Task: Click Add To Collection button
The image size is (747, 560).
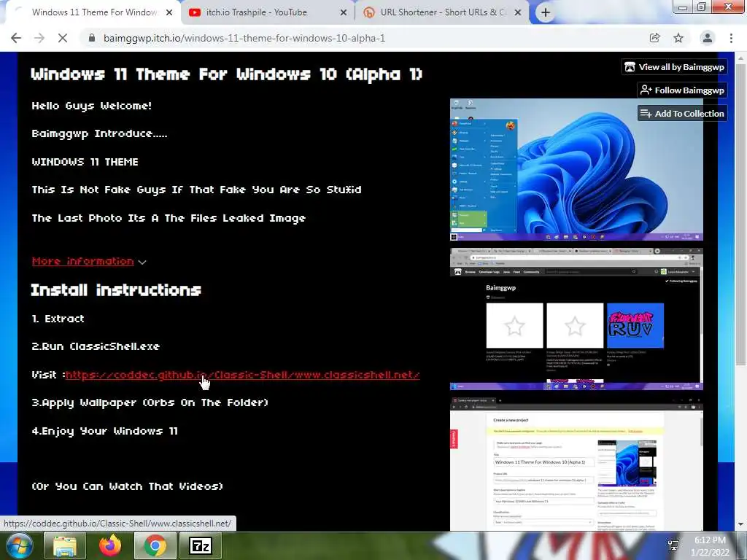Action: click(682, 114)
